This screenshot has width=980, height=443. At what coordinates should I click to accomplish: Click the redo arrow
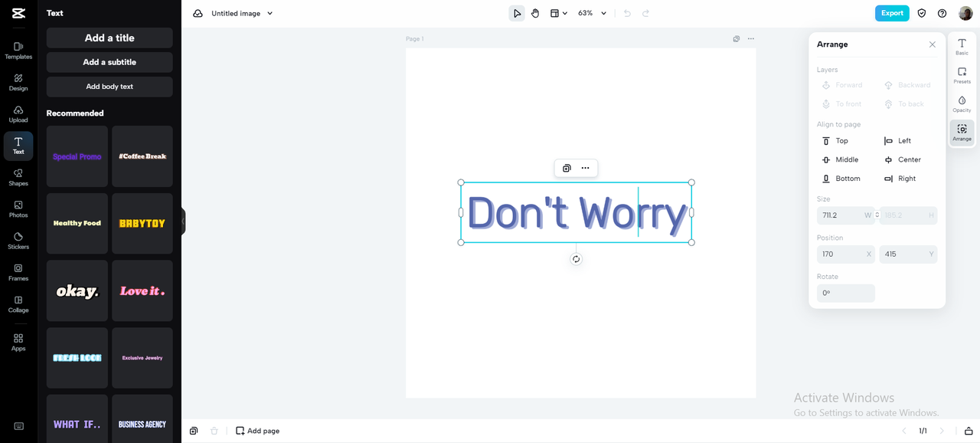coord(645,13)
